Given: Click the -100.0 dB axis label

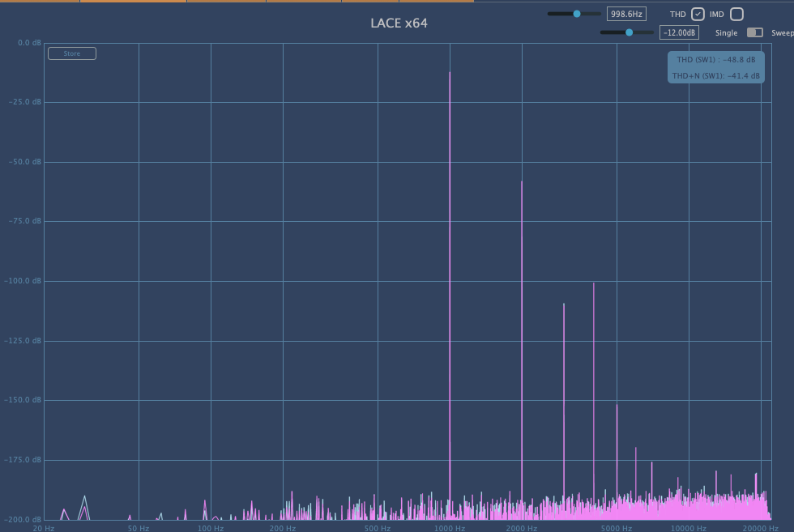Looking at the screenshot, I should point(23,281).
